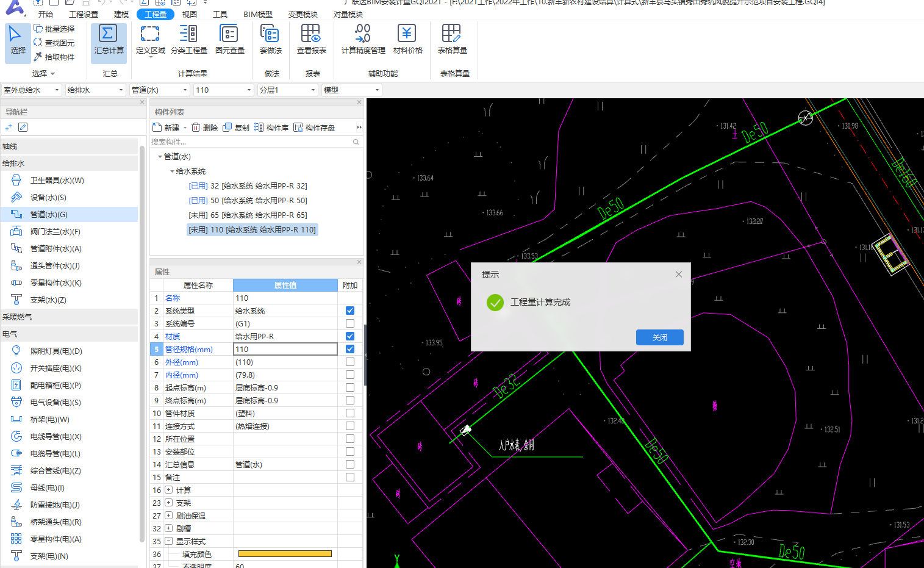Select 卫生器具(水)(W) in navigation

[x=57, y=180]
